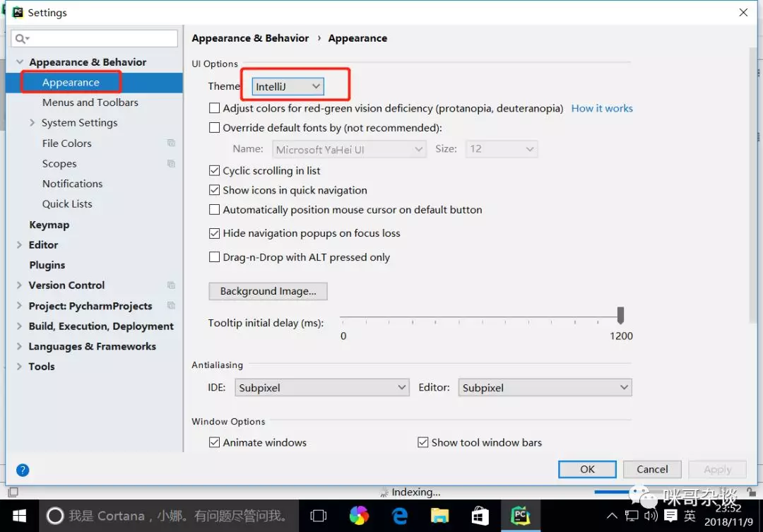Select Quick Lists in the settings tree
The image size is (763, 532).
67,204
